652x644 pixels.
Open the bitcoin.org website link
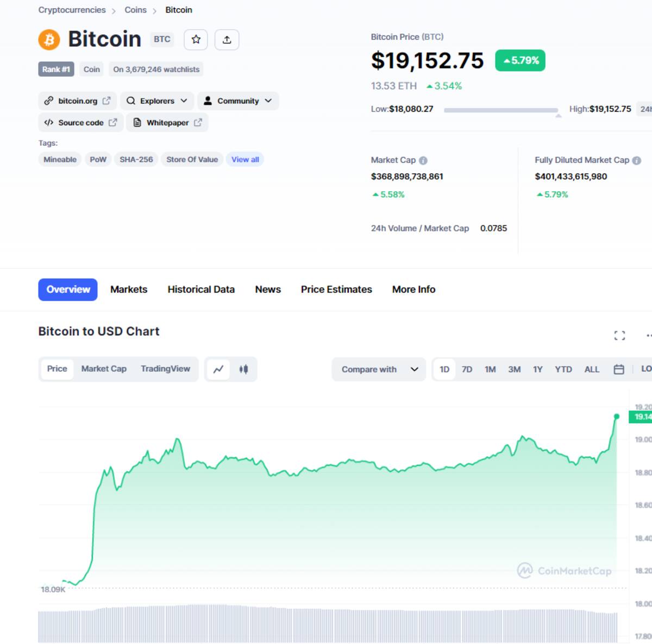78,101
